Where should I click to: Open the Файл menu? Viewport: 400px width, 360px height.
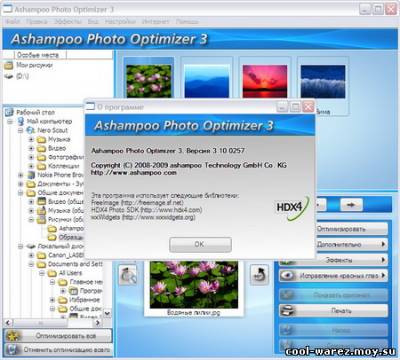[13, 21]
